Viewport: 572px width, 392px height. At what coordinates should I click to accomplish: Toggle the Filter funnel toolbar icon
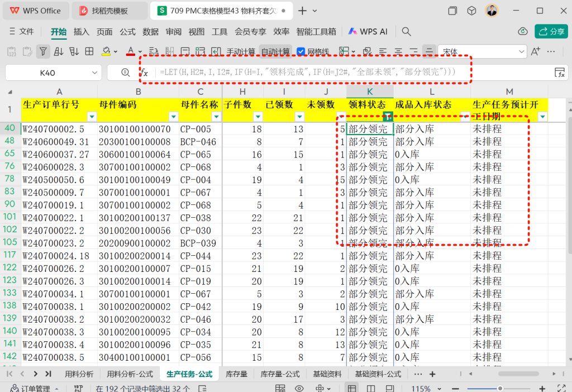coord(43,52)
